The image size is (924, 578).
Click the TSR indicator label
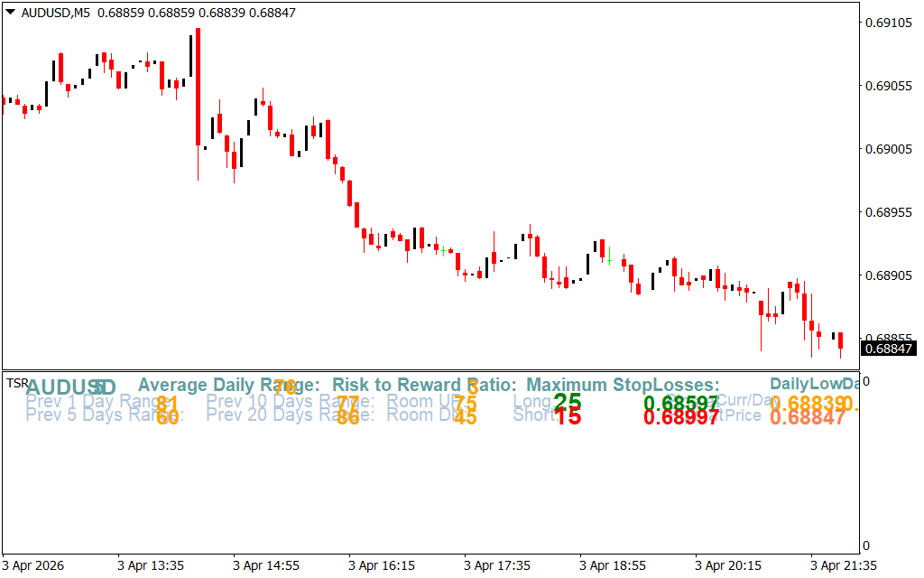coord(17,384)
